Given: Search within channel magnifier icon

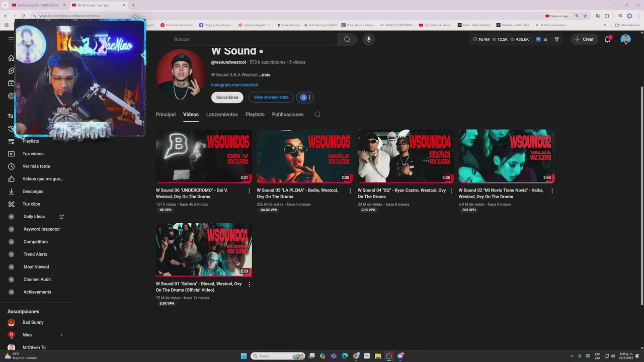Looking at the screenshot, I should coord(317,114).
